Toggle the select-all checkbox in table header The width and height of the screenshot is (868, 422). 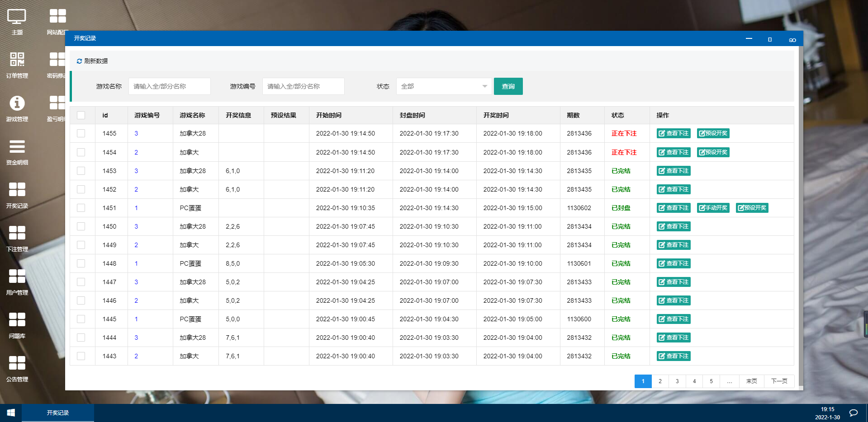coord(81,115)
